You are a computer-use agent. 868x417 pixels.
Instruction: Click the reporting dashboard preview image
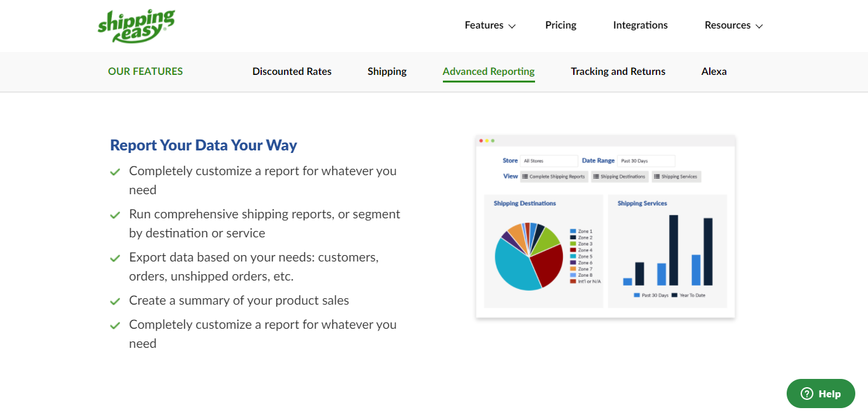point(605,227)
